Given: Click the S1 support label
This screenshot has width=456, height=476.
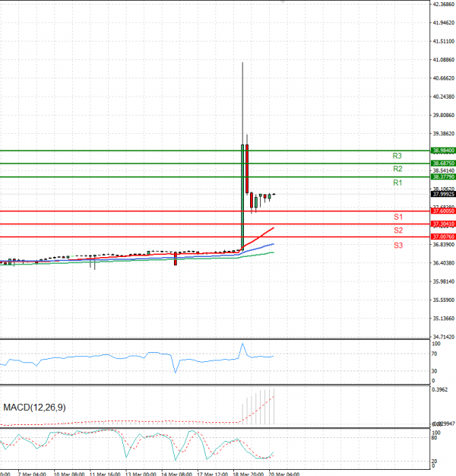Looking at the screenshot, I should click(398, 217).
